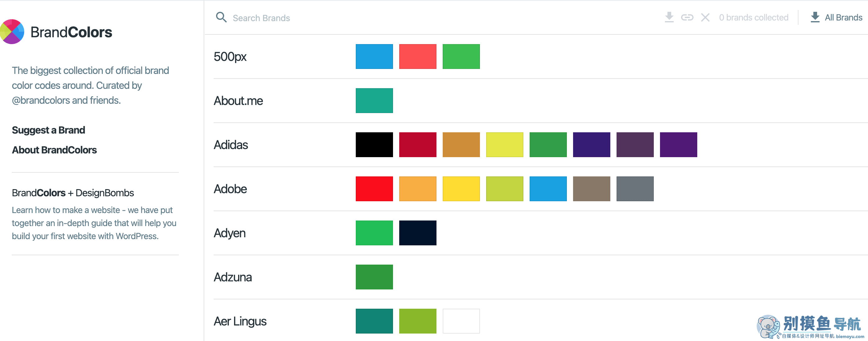868x341 pixels.
Task: Select the Adzuna brand name
Action: (x=233, y=277)
